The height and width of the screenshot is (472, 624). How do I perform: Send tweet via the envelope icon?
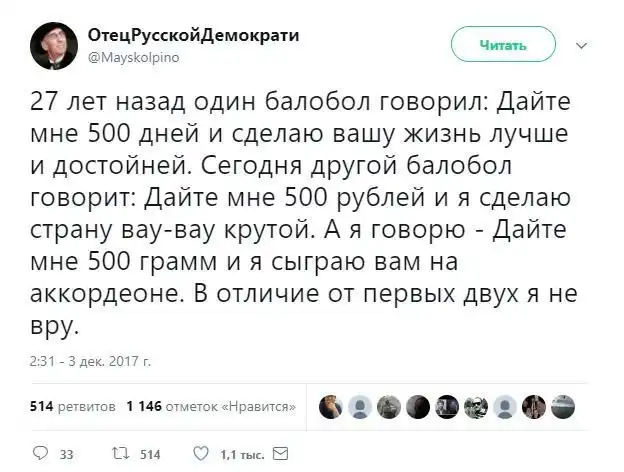click(280, 453)
